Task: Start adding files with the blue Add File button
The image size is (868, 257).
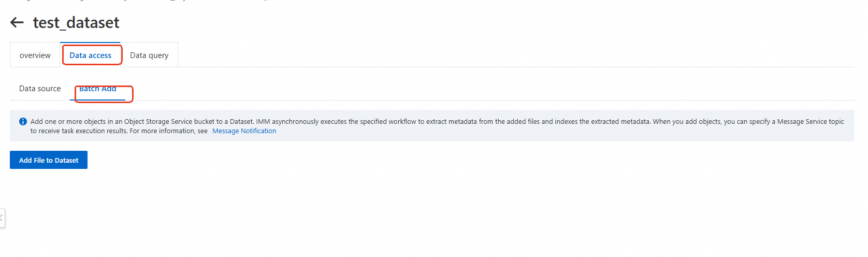Action: (49, 160)
